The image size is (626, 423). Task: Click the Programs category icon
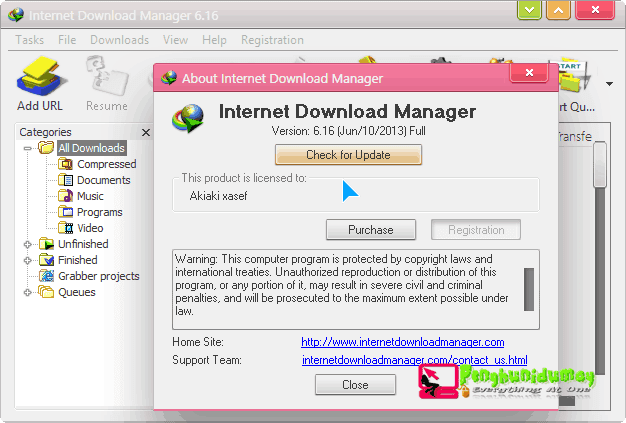pos(65,212)
